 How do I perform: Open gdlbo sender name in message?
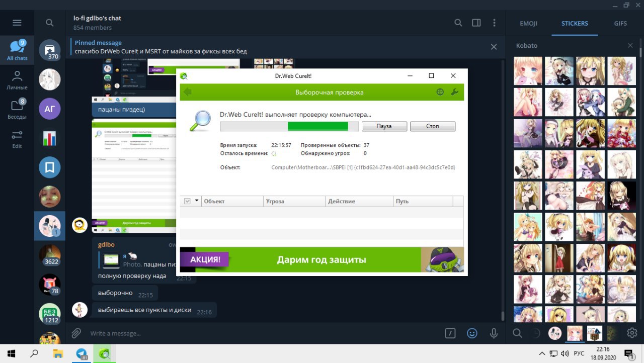click(x=106, y=244)
